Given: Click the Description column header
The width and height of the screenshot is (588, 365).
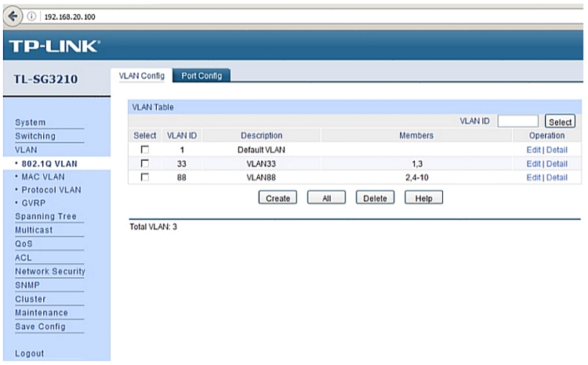Looking at the screenshot, I should coord(261,135).
